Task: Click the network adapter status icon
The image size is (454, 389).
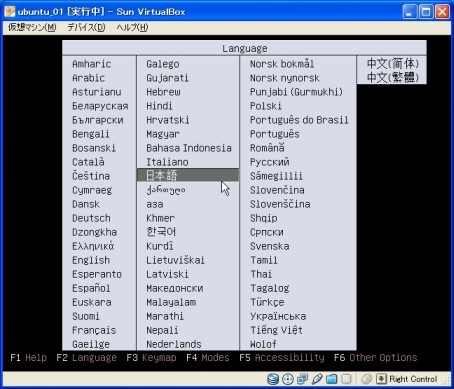Action: click(302, 379)
